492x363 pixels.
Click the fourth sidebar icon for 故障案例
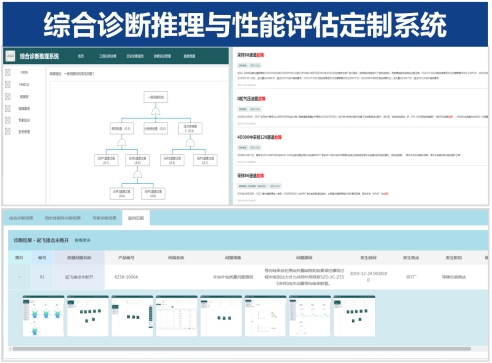8,109
